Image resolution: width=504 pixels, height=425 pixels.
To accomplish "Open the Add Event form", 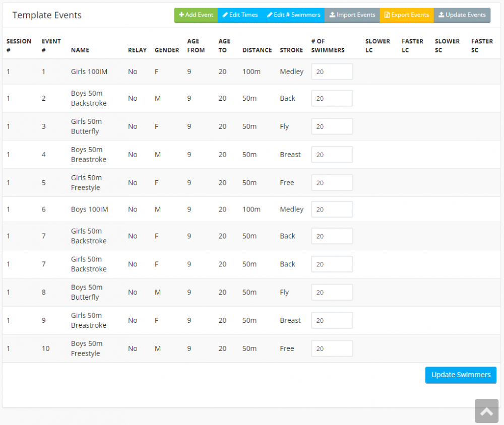I will click(x=196, y=15).
